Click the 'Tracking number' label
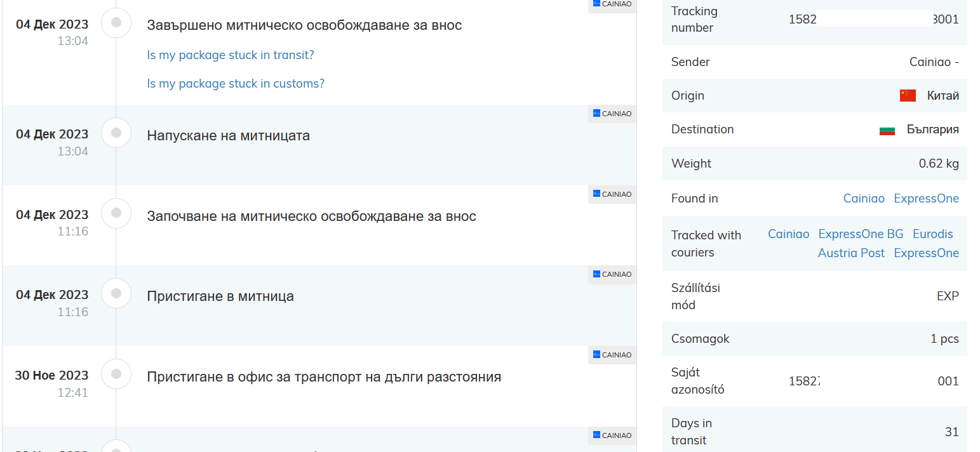Image resolution: width=980 pixels, height=452 pixels. click(x=694, y=20)
